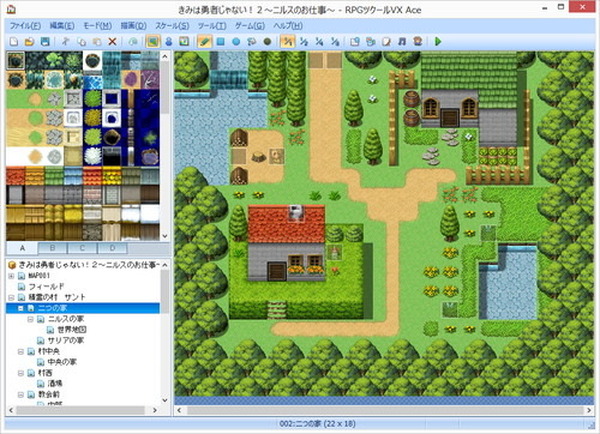The width and height of the screenshot is (600, 434).
Task: Collapse the 精霊の村 サント tree node
Action: 11,297
